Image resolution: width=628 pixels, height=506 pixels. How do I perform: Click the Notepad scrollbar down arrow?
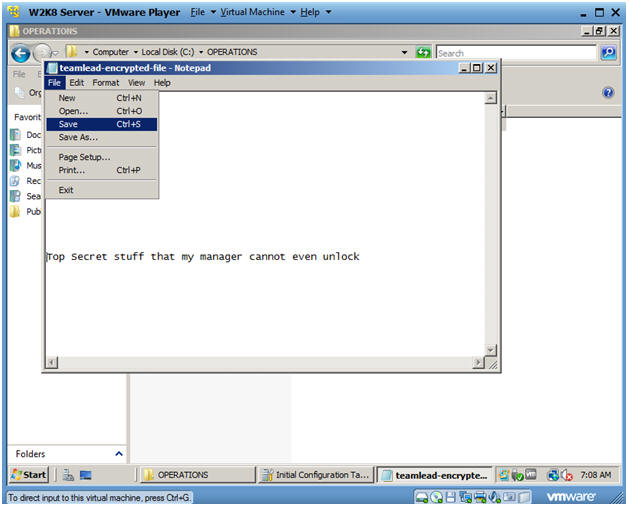click(491, 350)
